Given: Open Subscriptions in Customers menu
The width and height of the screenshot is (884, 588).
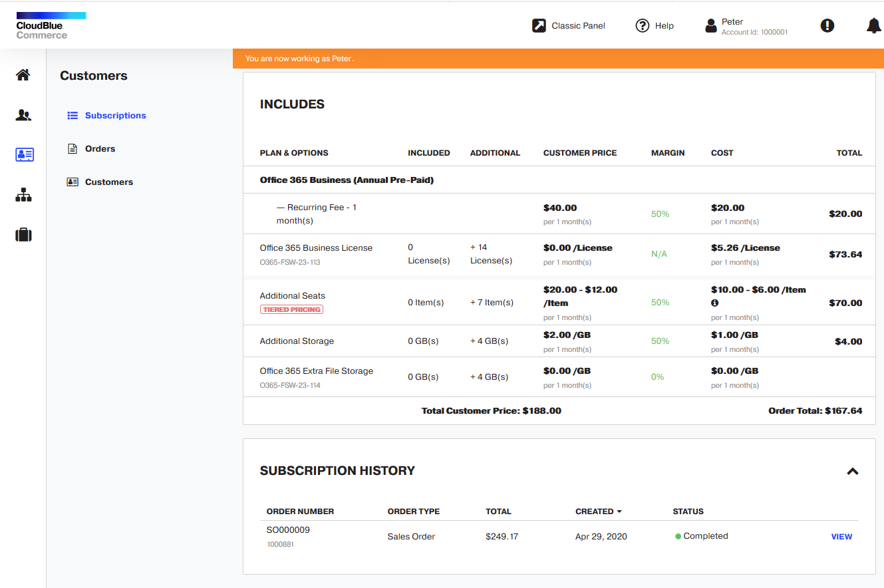Looking at the screenshot, I should [x=115, y=115].
